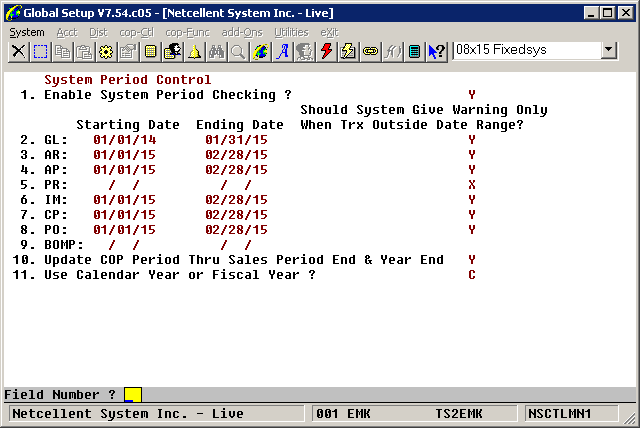Click the red lightning bolt icon
640x428 pixels.
point(326,51)
